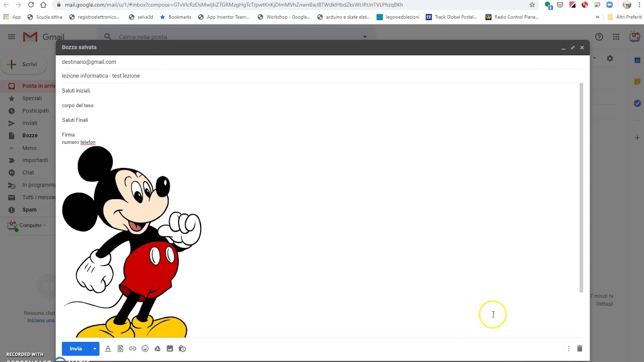Open Google Keep side panel icon
The image size is (644, 362).
click(x=637, y=81)
